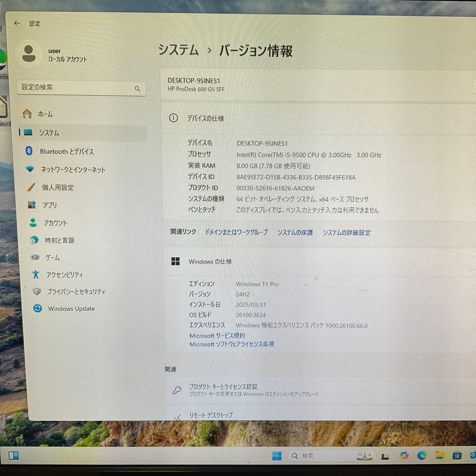Switch to the ホーム page
The height and width of the screenshot is (476, 476).
(x=45, y=114)
